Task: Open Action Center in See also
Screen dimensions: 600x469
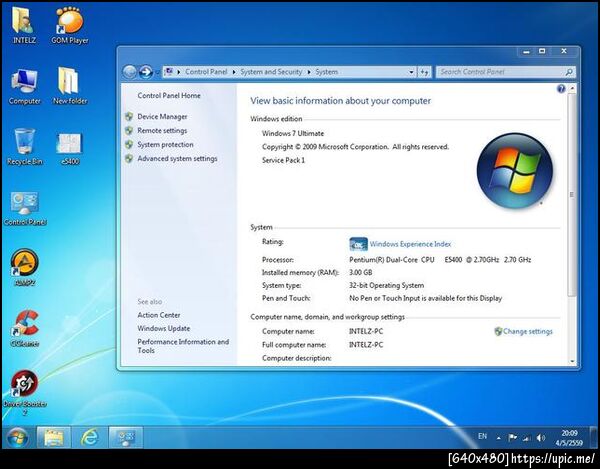Action: click(x=159, y=315)
